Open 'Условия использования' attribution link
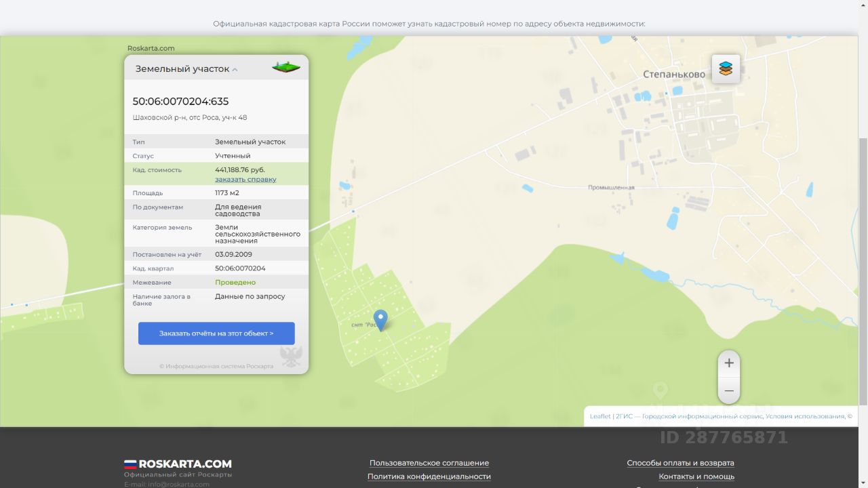 805,416
